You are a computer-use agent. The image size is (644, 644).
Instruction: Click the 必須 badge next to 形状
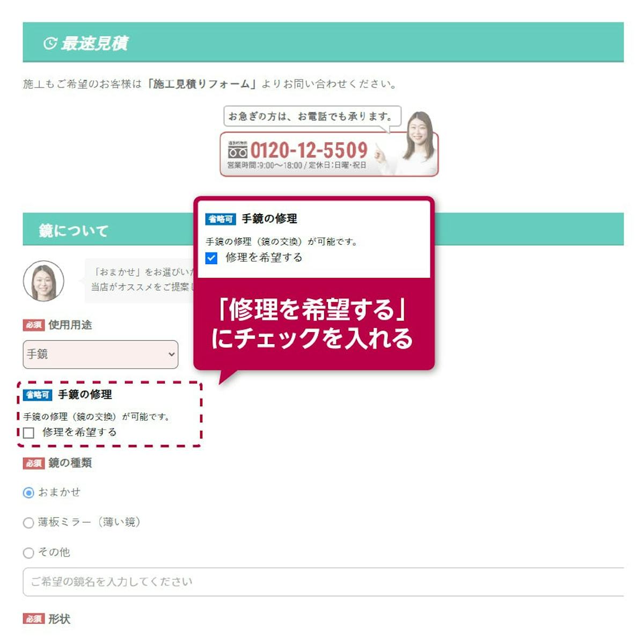(33, 619)
